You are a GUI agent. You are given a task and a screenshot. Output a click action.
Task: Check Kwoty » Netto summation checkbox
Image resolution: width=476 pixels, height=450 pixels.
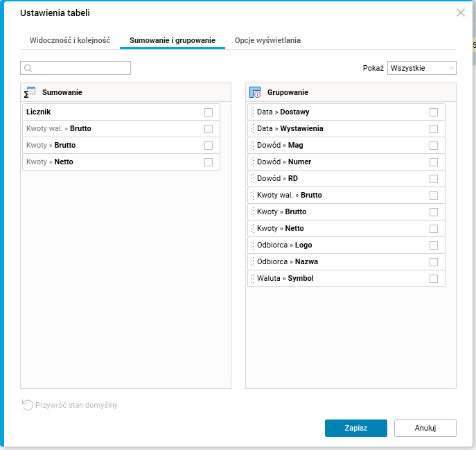pos(209,162)
